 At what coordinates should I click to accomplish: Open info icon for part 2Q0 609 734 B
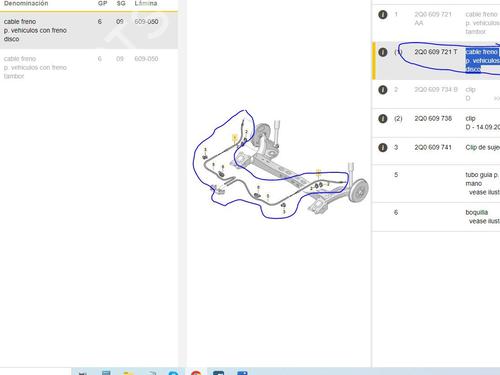click(383, 90)
